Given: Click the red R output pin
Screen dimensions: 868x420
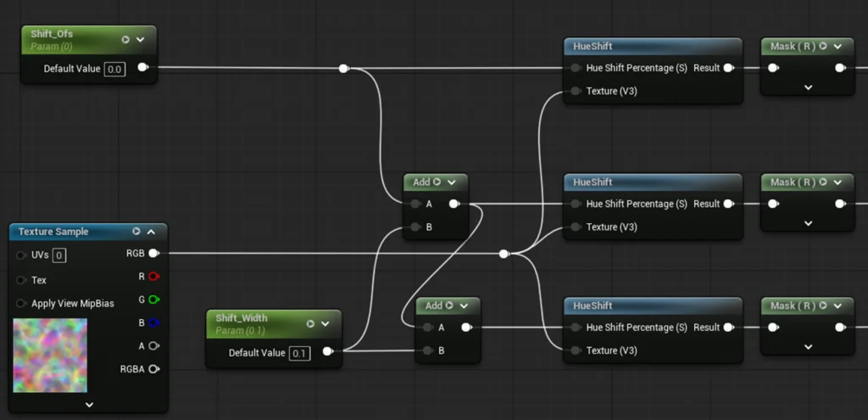Looking at the screenshot, I should [153, 276].
